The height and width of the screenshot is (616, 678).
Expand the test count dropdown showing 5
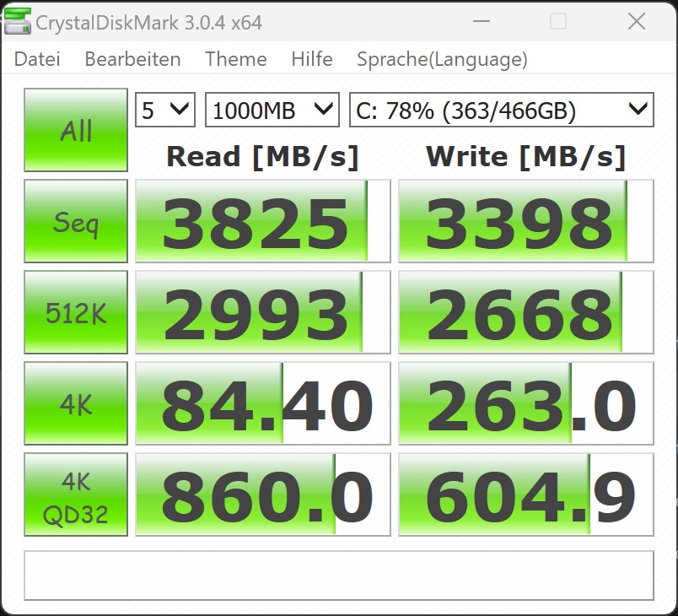(x=165, y=110)
